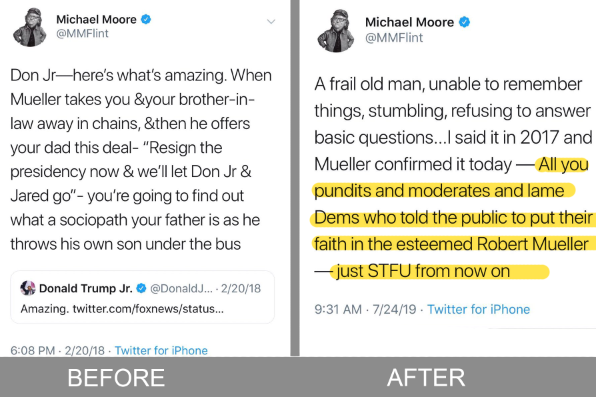Open Michael Moore's avatar in right tweet
The height and width of the screenshot is (397, 596).
click(336, 31)
